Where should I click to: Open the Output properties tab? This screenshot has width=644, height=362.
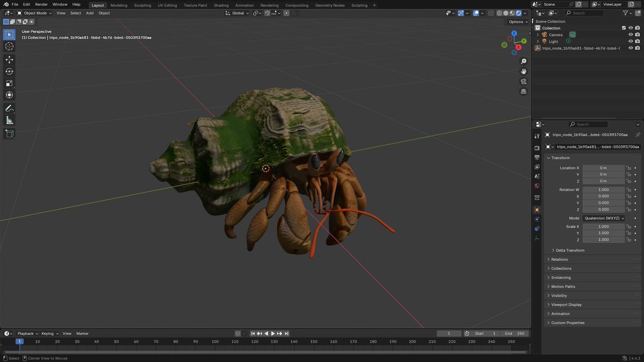coord(537,158)
